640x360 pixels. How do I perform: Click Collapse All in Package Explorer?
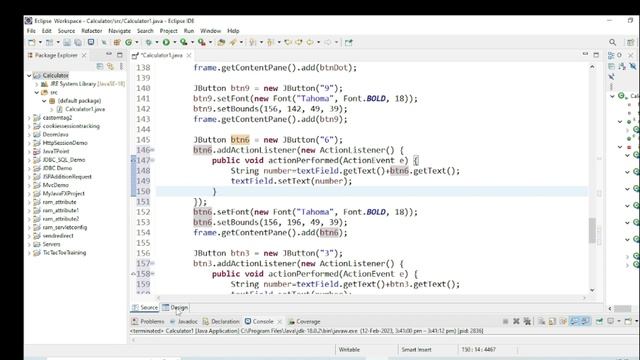click(100, 66)
